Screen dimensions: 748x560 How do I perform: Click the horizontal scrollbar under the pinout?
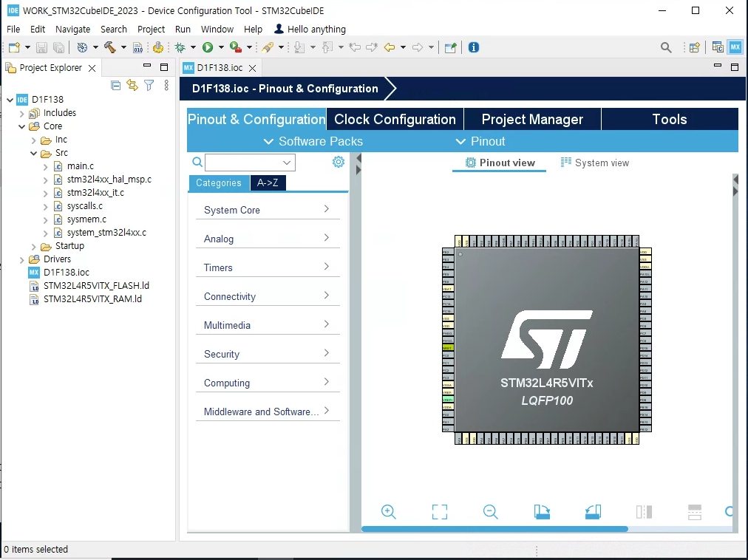click(x=494, y=528)
